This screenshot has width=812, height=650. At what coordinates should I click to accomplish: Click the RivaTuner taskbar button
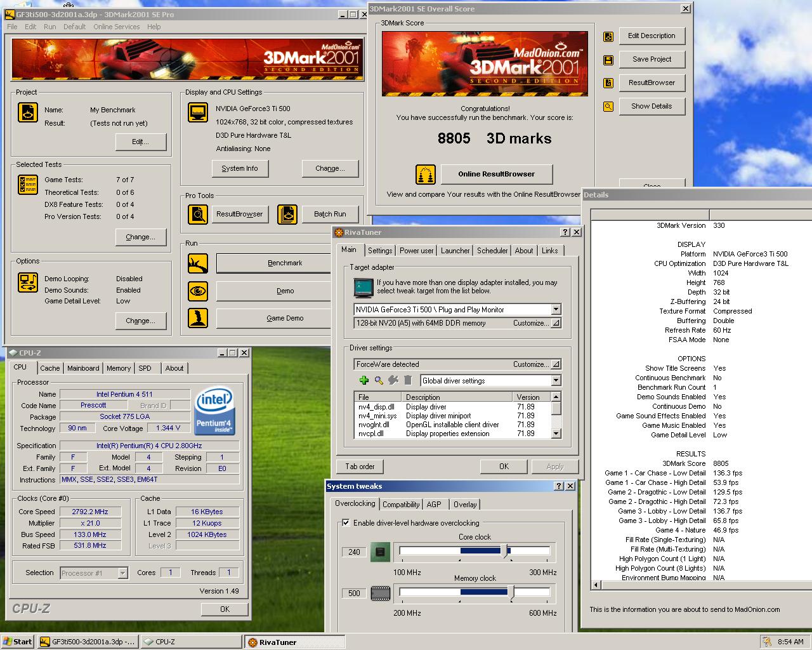(294, 642)
